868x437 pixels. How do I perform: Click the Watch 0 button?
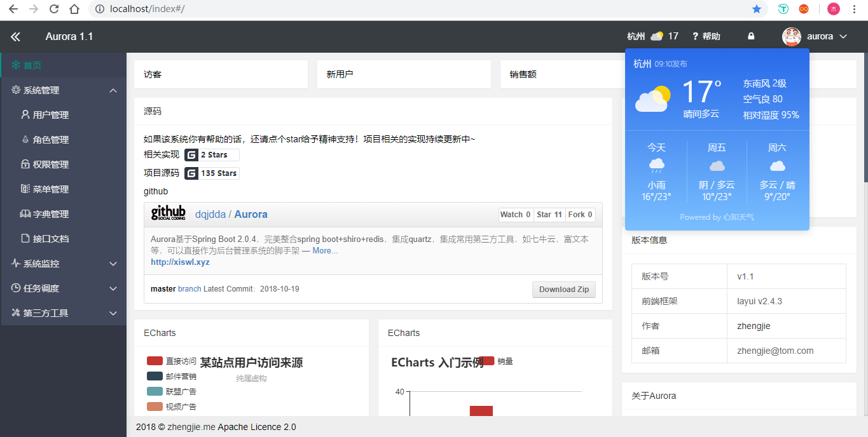tap(516, 215)
